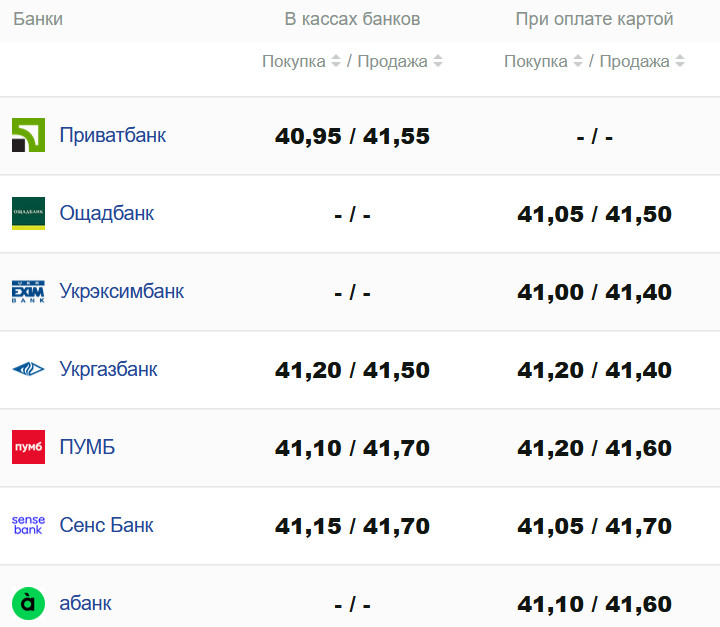Click the red ПУМБ logo
Image resolution: width=720 pixels, height=627 pixels.
coord(28,447)
